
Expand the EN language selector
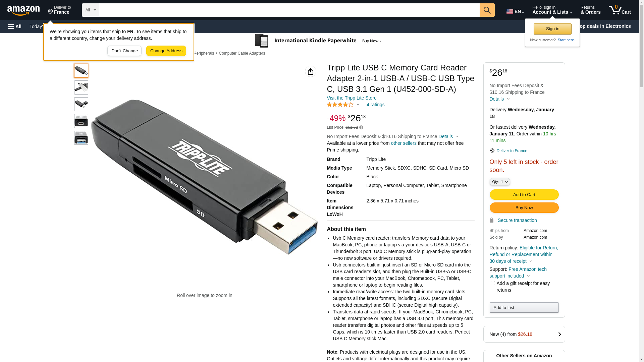click(x=515, y=11)
